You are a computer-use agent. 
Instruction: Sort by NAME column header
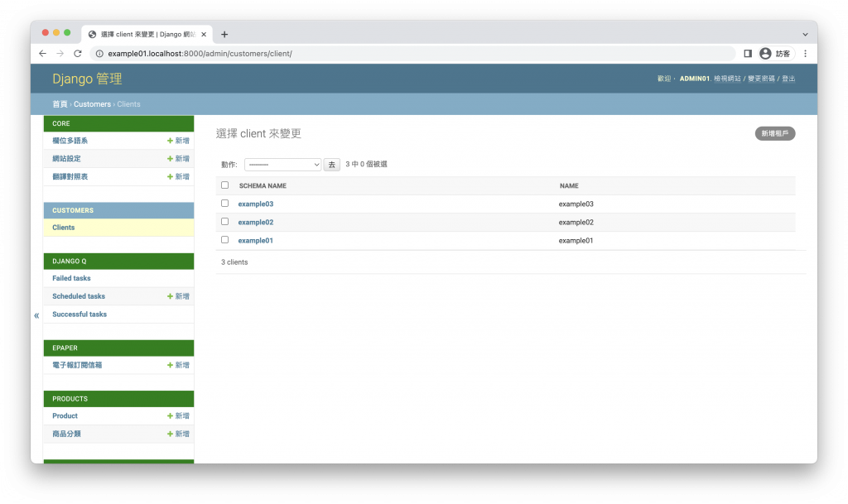(x=569, y=186)
